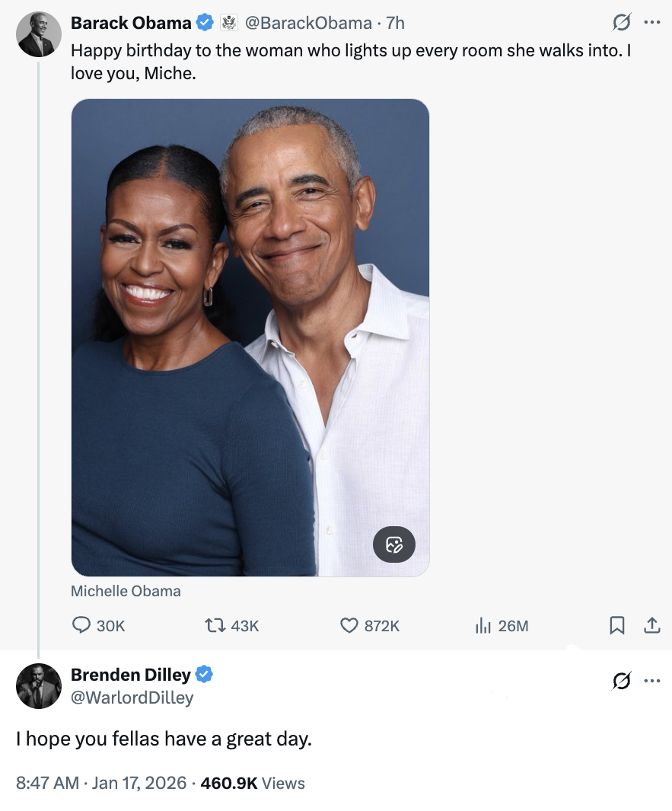The image size is (672, 811).
Task: Open more options on Brenden Dilley's reply
Action: [651, 680]
